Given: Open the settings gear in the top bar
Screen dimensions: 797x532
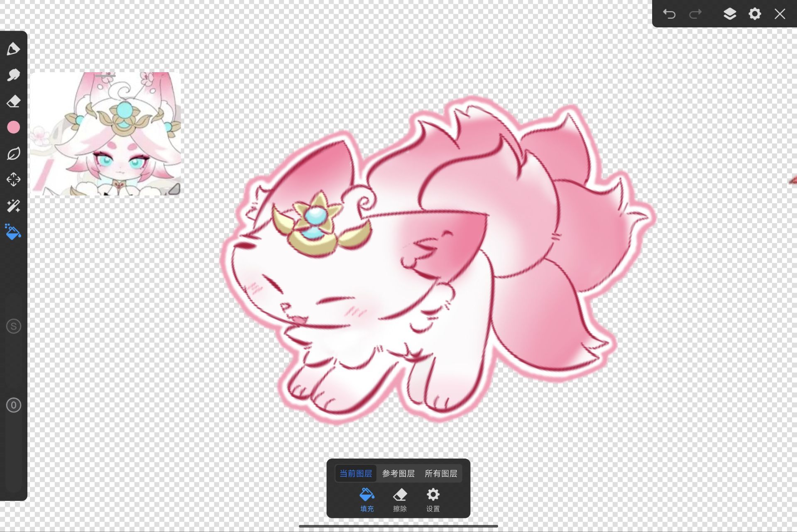Looking at the screenshot, I should pos(755,14).
